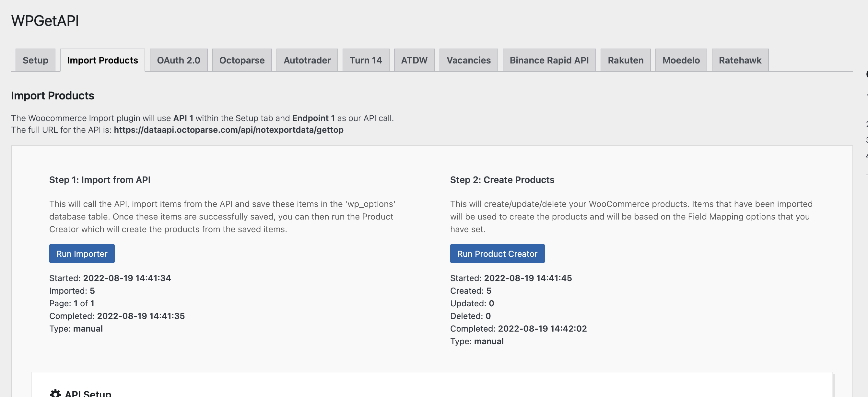Click the WPGetAPI page title
This screenshot has height=397, width=868.
pos(45,21)
